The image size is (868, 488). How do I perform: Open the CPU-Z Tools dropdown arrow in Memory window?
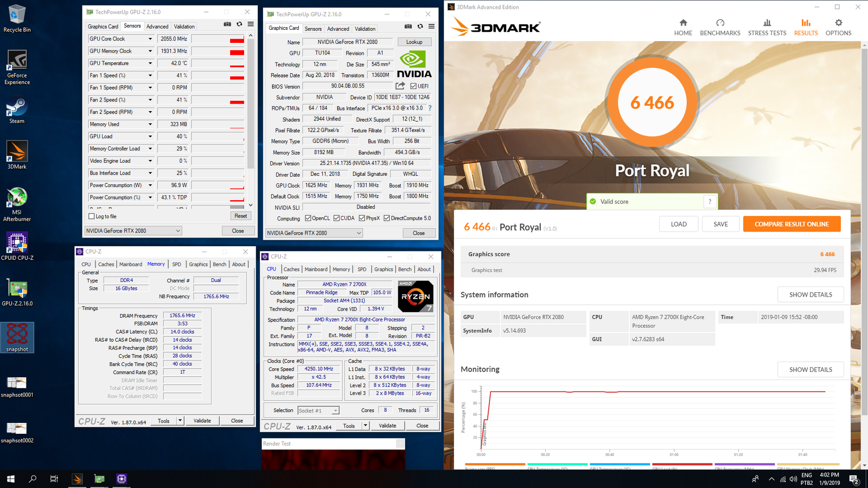[180, 421]
